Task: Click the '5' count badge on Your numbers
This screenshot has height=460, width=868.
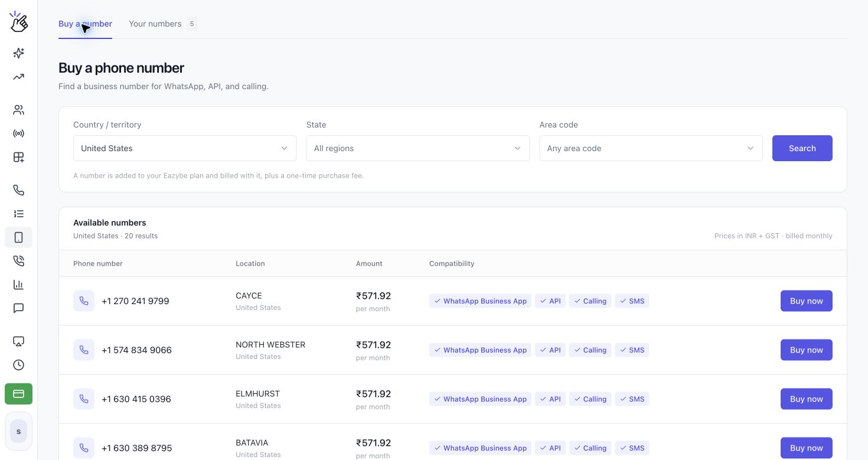Action: [191, 24]
